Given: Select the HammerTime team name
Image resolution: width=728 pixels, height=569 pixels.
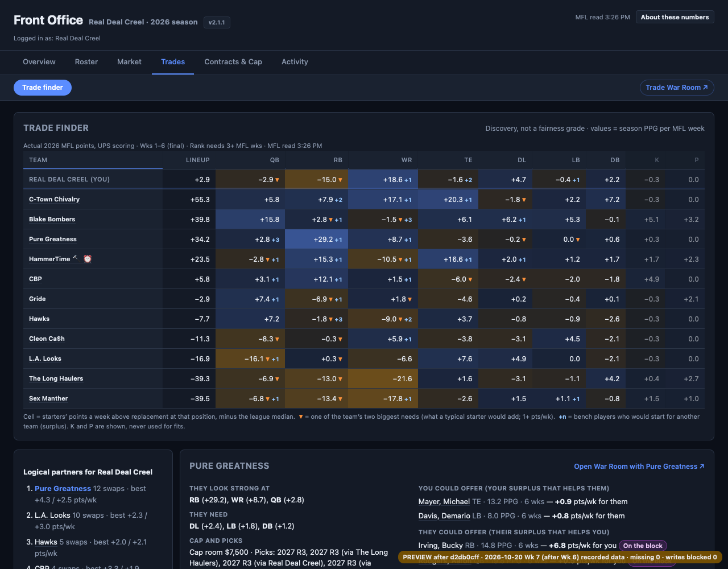Looking at the screenshot, I should [49, 259].
